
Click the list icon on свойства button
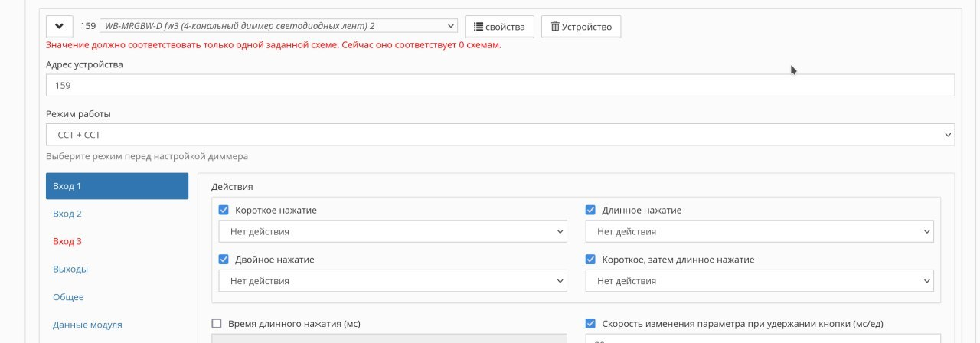point(479,27)
